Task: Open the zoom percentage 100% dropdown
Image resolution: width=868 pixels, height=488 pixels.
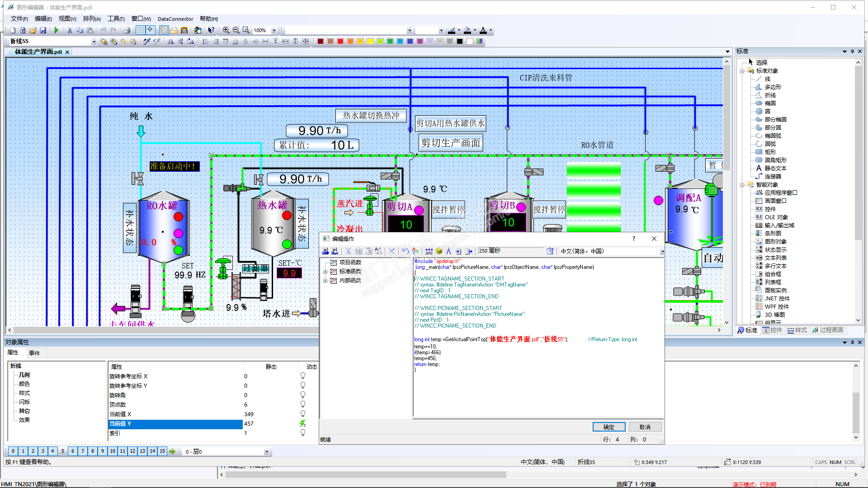Action: [x=274, y=30]
